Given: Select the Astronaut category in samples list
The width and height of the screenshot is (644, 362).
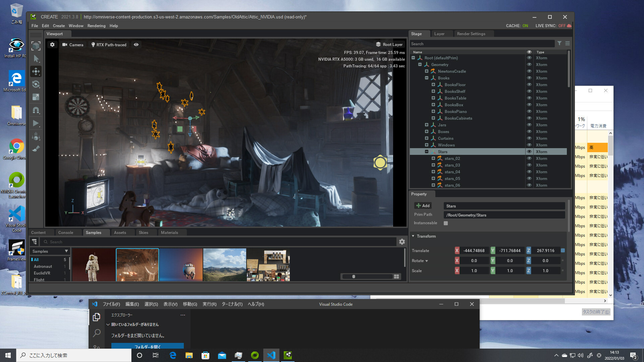Looking at the screenshot, I should pos(43,266).
